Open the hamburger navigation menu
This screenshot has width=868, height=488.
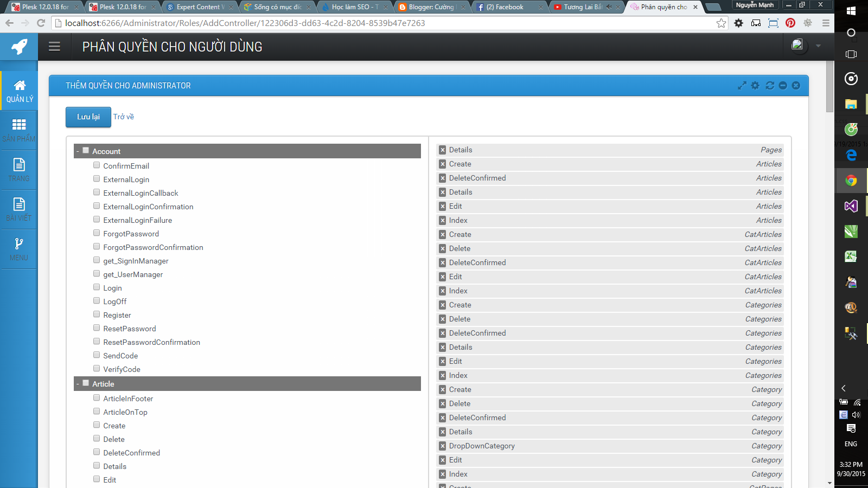point(54,46)
